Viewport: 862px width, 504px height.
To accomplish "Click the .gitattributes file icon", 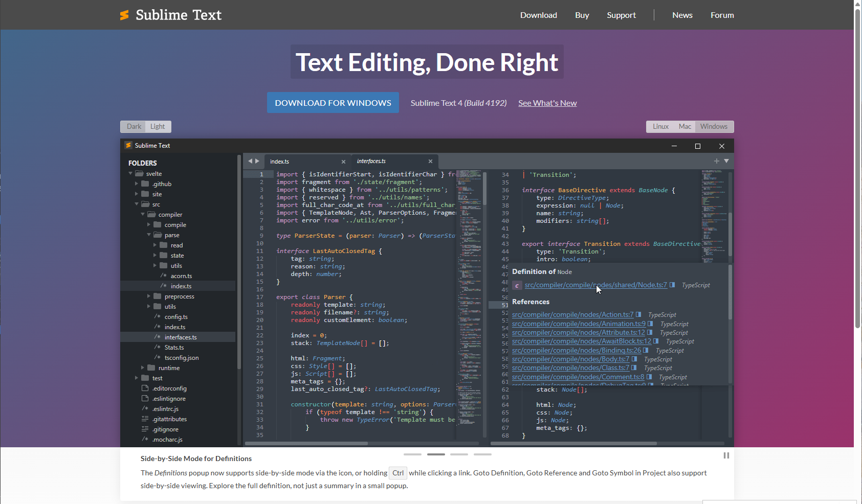I will pyautogui.click(x=145, y=419).
